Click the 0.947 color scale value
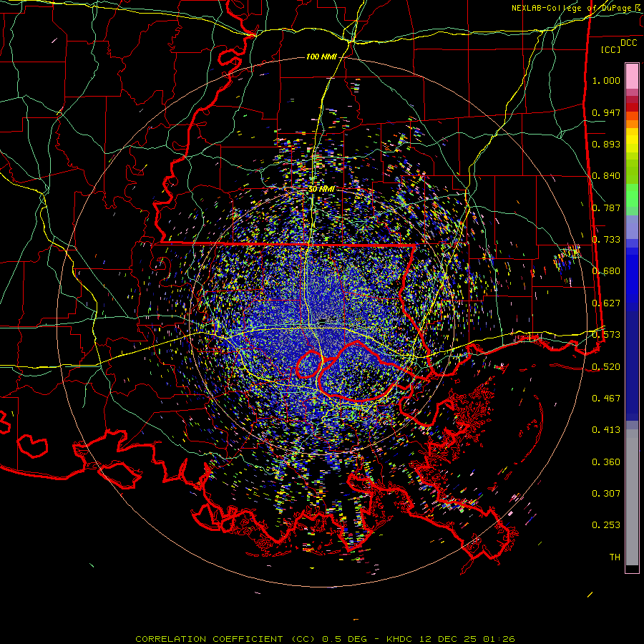 click(606, 112)
